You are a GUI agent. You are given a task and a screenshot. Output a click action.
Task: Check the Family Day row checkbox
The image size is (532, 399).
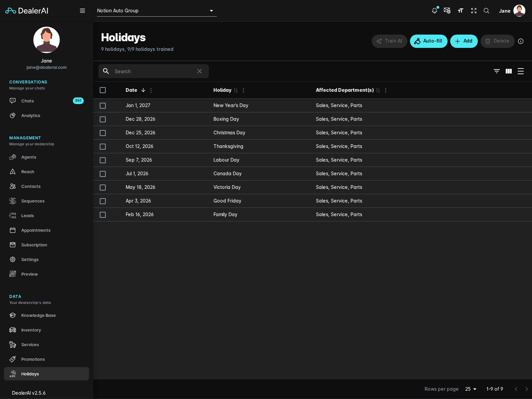[x=103, y=215]
